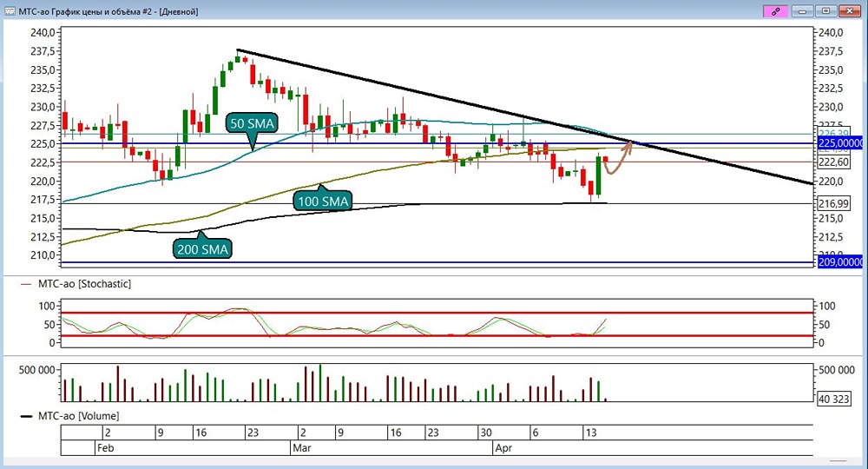Minimize the MTC-ao chart window

801,11
